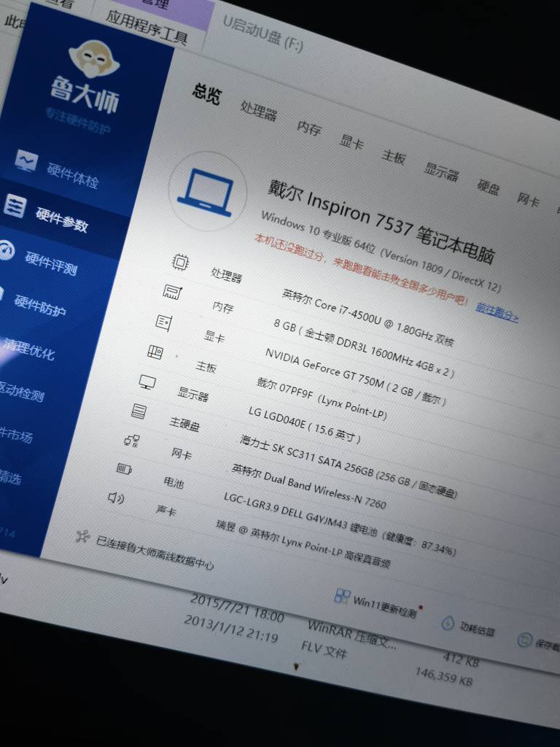560x747 pixels.
Task: Switch to the 总览 tab
Action: (x=207, y=93)
